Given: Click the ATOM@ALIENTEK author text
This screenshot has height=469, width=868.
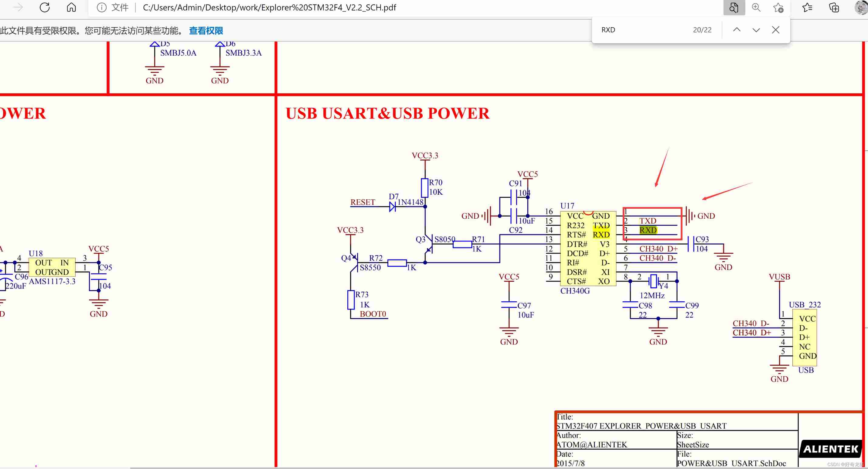Looking at the screenshot, I should pyautogui.click(x=591, y=445).
